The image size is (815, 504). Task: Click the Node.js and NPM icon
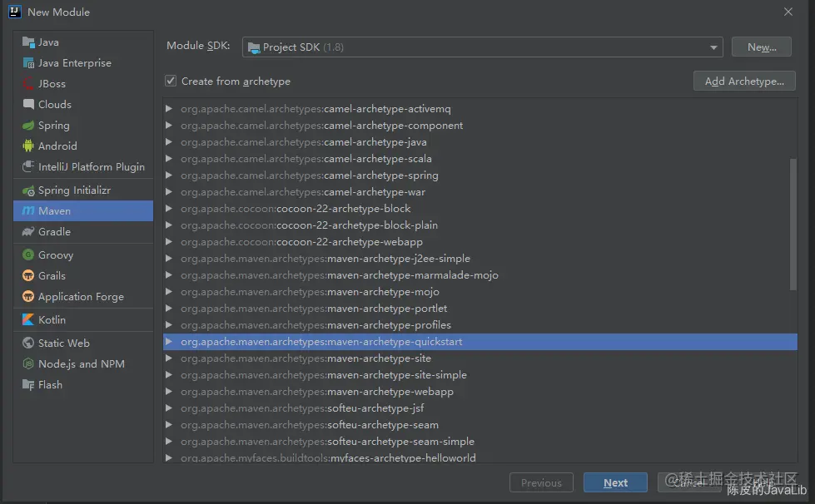[28, 363]
